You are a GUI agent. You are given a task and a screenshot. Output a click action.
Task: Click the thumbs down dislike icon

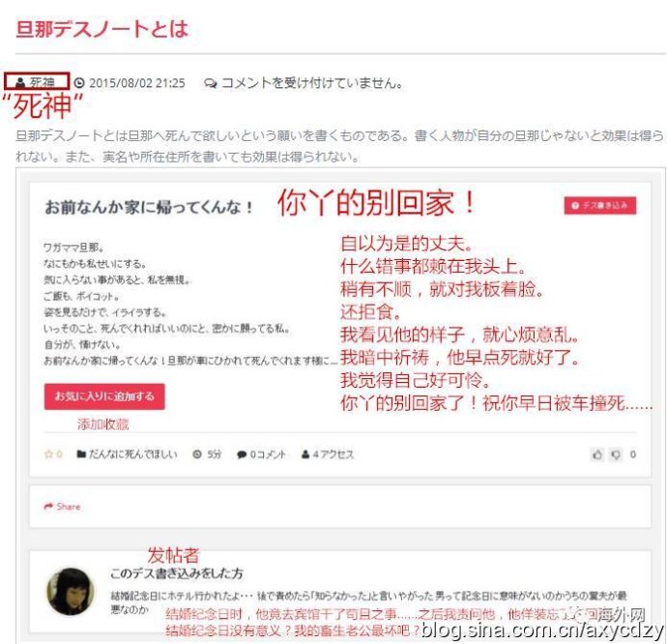pyautogui.click(x=616, y=454)
